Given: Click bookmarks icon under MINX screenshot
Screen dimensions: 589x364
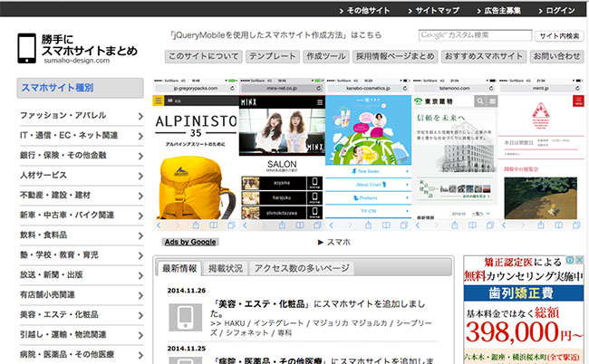Looking at the screenshot, I should click(300, 225).
